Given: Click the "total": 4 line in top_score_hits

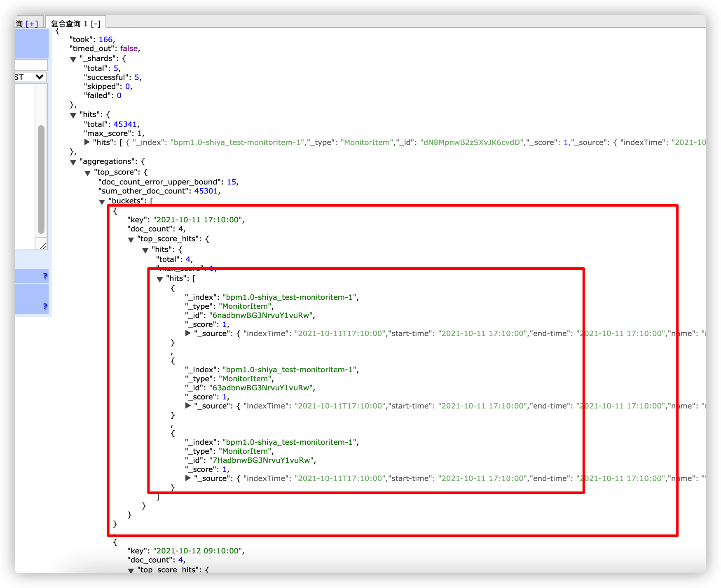Looking at the screenshot, I should (174, 259).
